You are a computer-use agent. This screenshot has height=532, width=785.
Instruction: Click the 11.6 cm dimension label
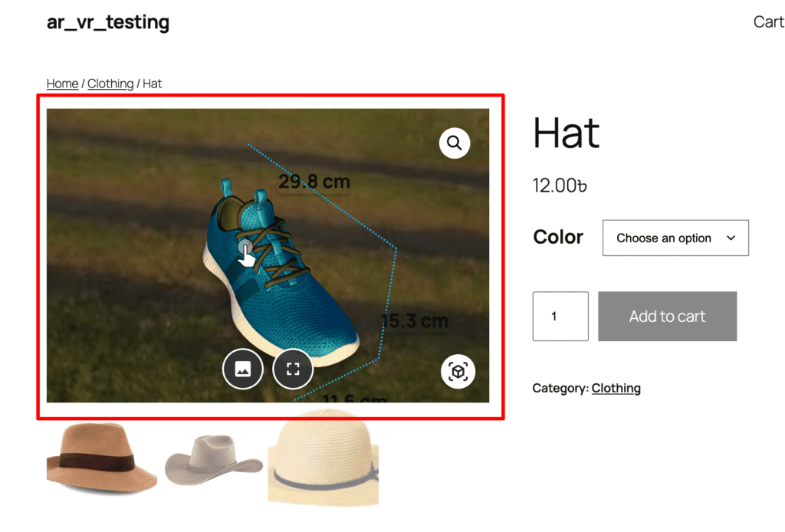[x=353, y=397]
